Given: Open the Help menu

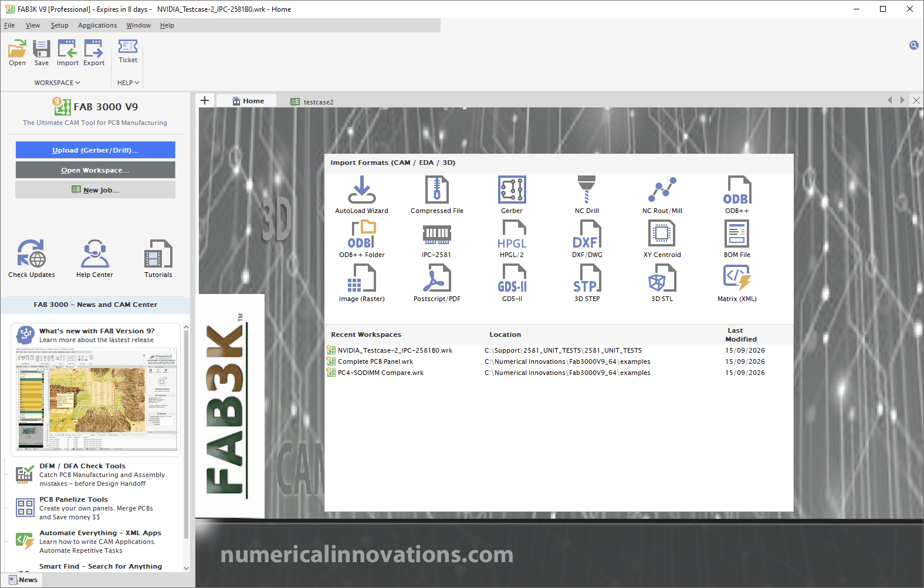Looking at the screenshot, I should [167, 25].
